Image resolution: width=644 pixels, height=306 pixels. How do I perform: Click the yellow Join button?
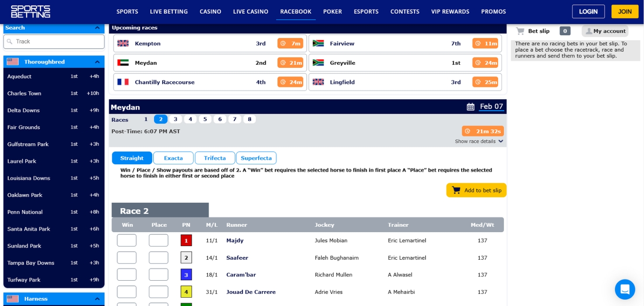tap(625, 11)
